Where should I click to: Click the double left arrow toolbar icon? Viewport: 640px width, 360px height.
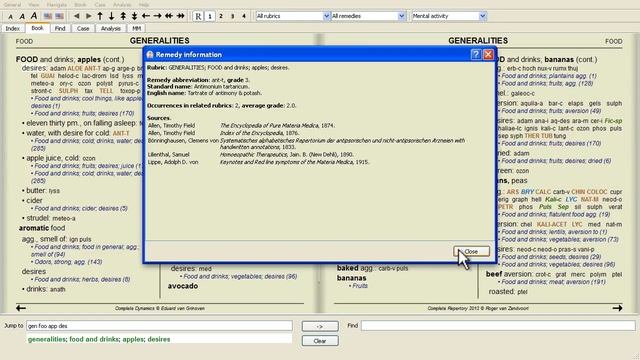[x=169, y=16]
